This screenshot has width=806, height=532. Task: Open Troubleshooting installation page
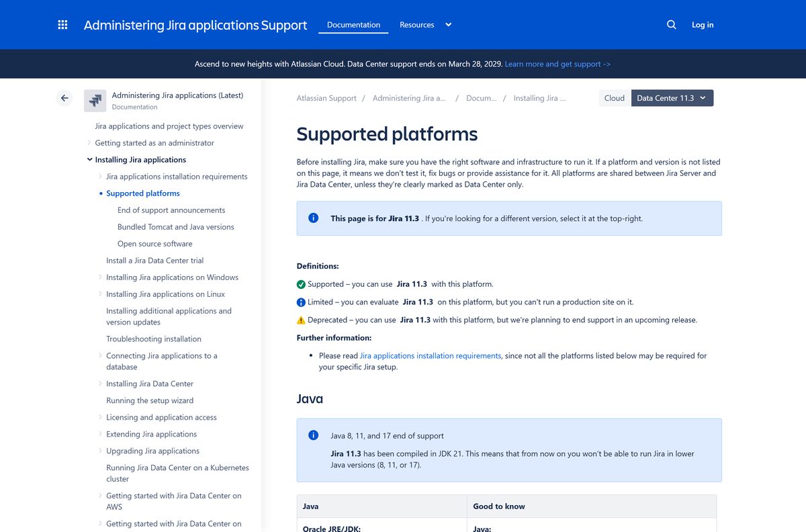coord(154,339)
